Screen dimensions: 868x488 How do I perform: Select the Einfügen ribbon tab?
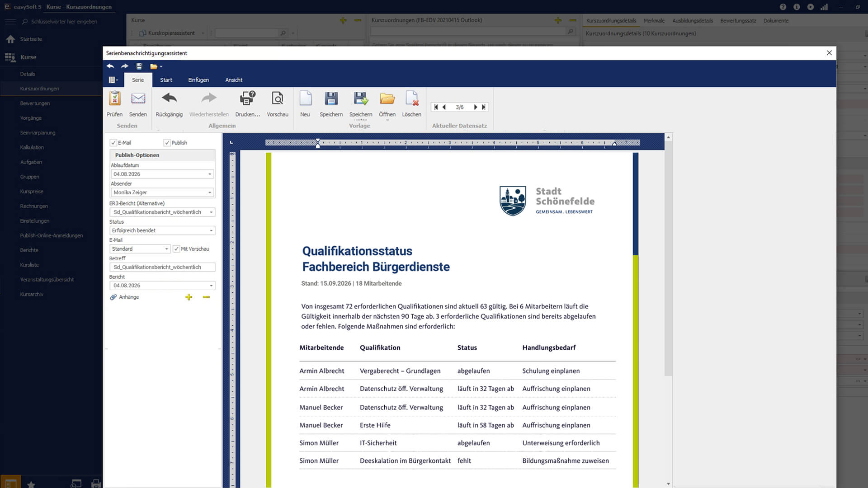coord(198,80)
